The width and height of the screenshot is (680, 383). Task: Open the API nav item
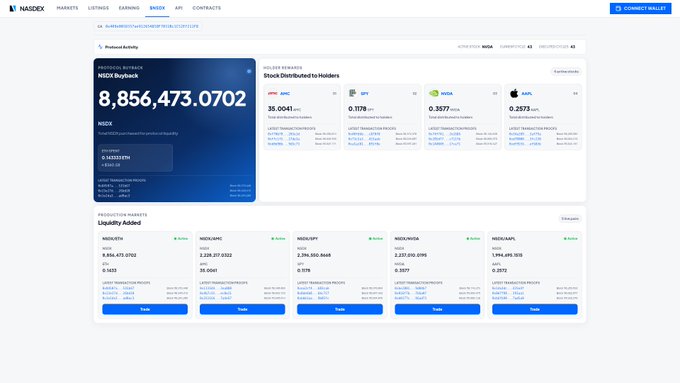point(179,8)
